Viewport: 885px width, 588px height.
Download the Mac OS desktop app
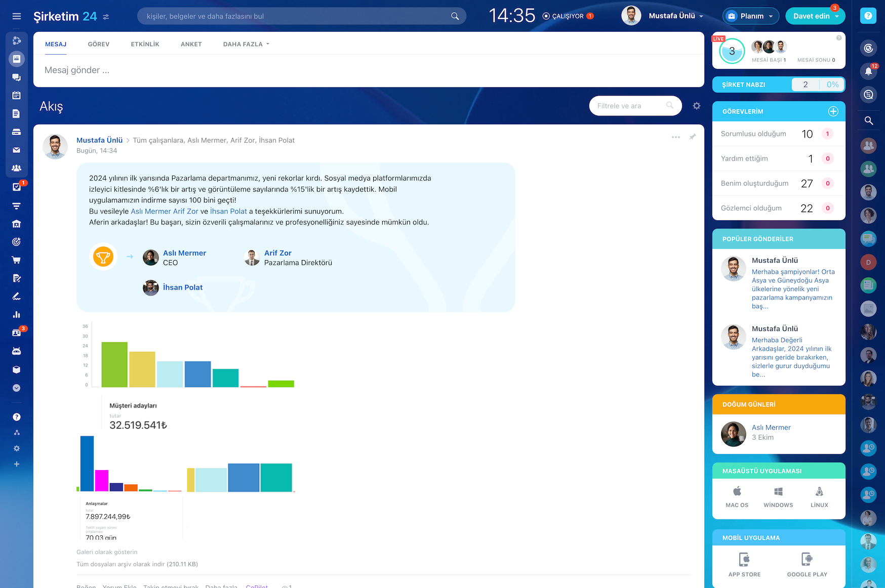(x=737, y=497)
